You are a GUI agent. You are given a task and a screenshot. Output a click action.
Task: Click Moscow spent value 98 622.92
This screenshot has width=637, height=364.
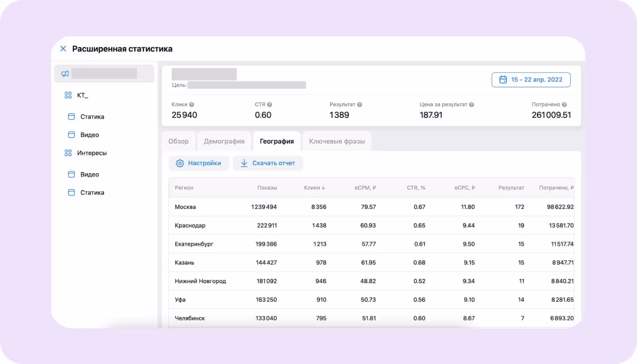tap(560, 207)
